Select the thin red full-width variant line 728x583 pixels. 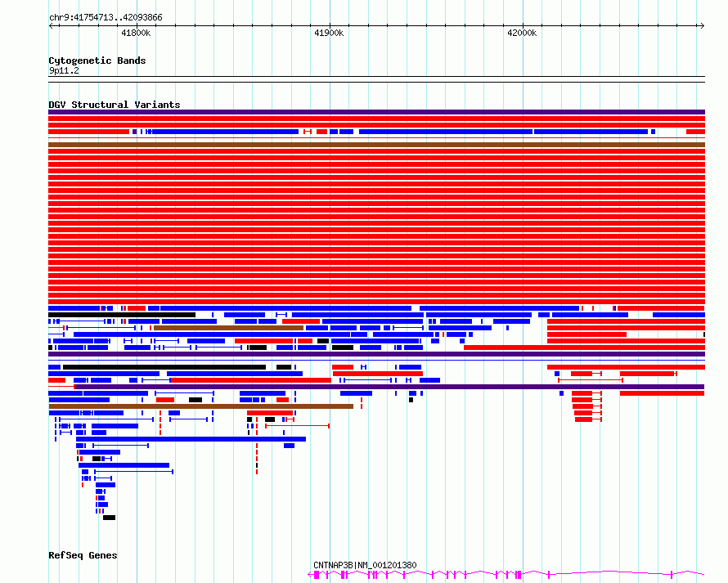coord(376,138)
